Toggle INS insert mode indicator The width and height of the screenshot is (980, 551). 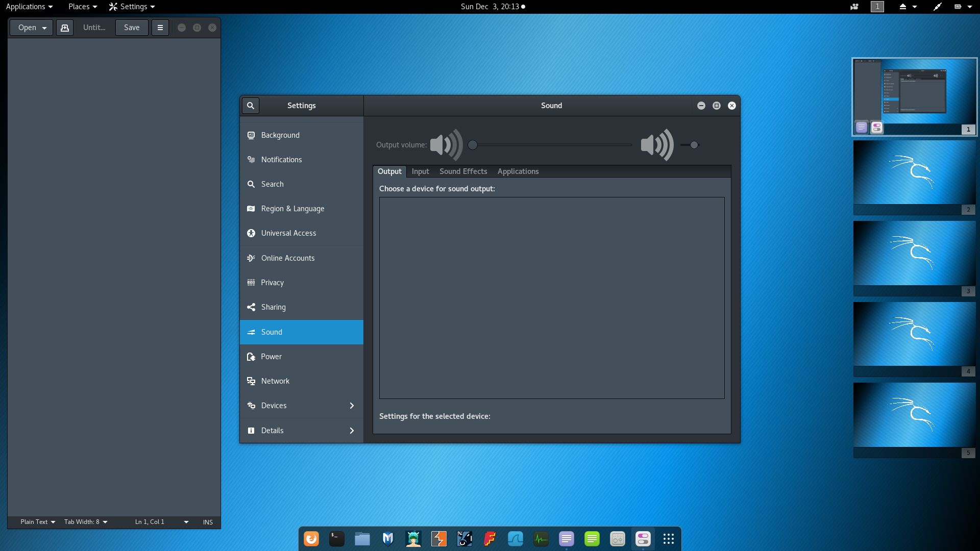tap(208, 522)
